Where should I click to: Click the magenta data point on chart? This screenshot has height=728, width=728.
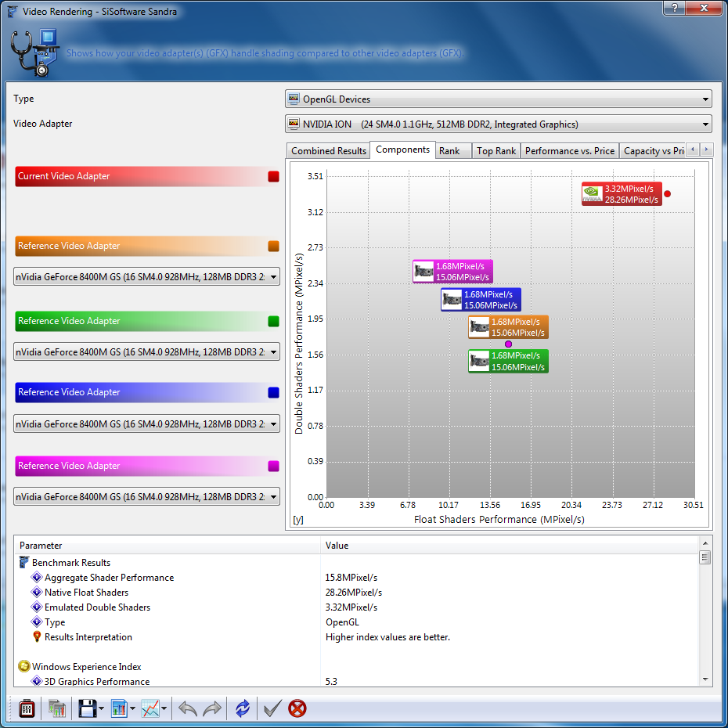click(508, 344)
